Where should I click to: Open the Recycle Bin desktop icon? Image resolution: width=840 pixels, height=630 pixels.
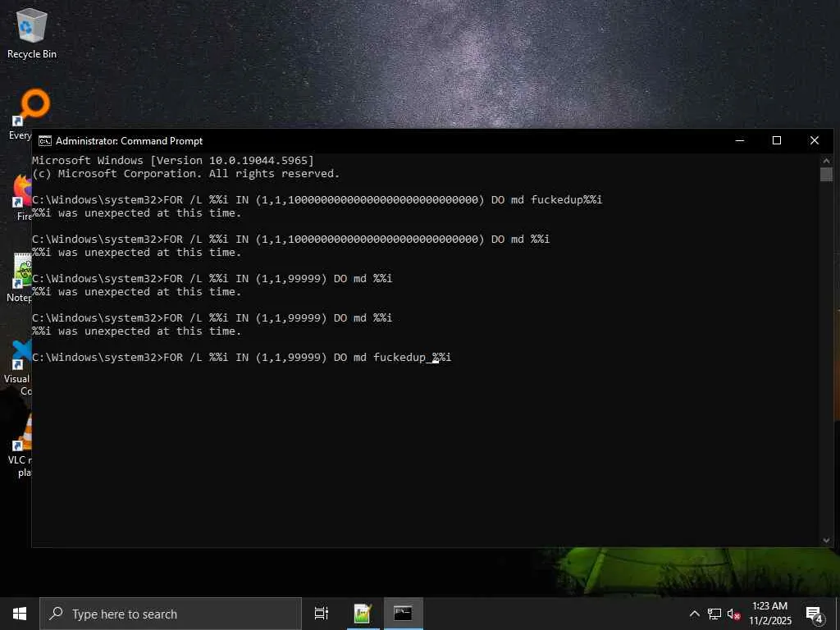pos(32,33)
